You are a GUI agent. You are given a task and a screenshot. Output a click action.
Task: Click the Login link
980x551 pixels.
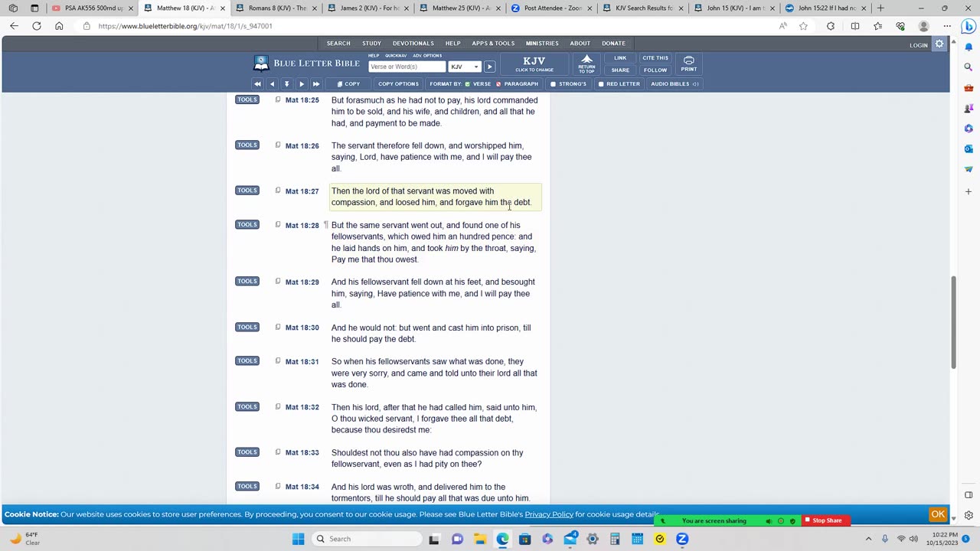[x=919, y=45]
